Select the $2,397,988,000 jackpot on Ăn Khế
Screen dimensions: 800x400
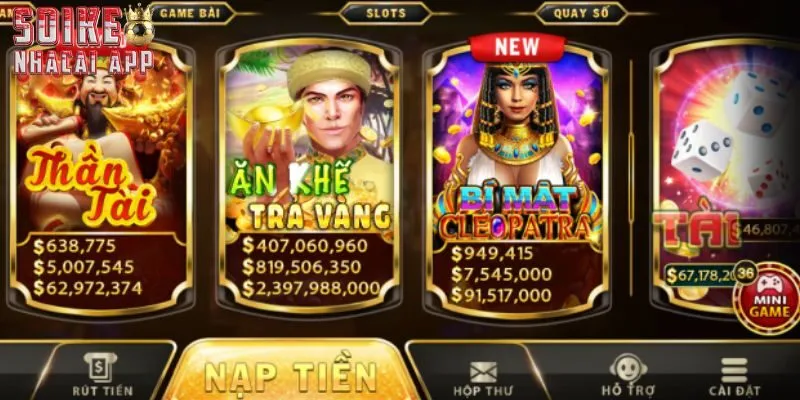tap(311, 289)
